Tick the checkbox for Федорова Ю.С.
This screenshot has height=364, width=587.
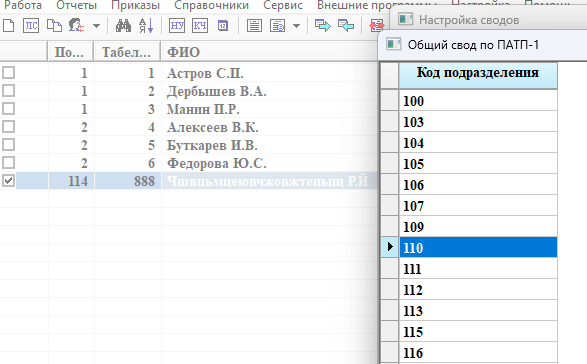[x=9, y=163]
